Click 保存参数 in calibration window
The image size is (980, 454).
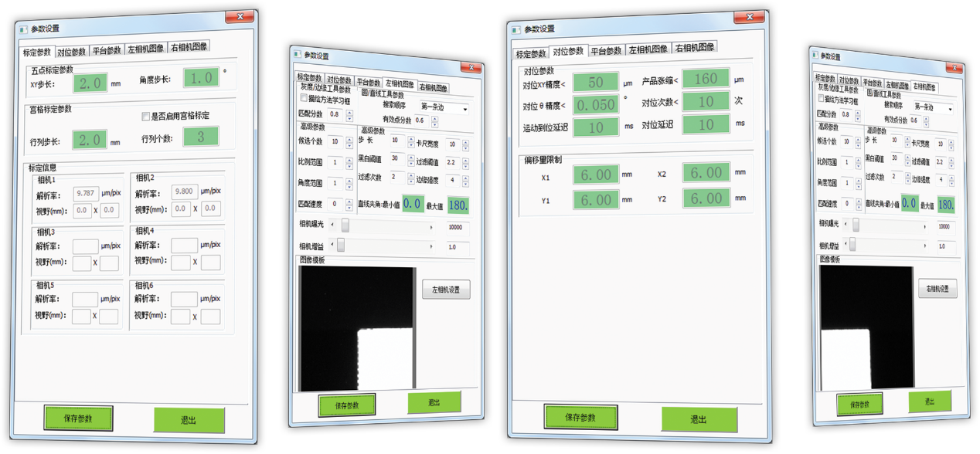coord(78,418)
